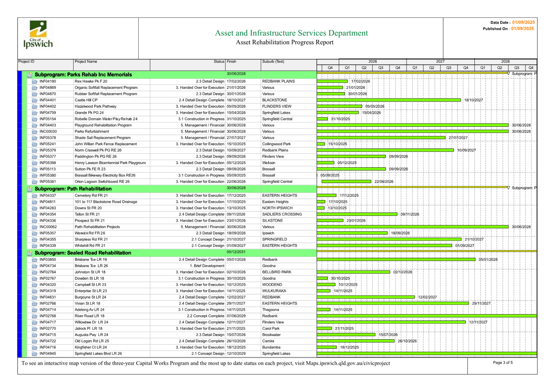Click the Hazelwood Park Pathway project name

click(x=96, y=106)
